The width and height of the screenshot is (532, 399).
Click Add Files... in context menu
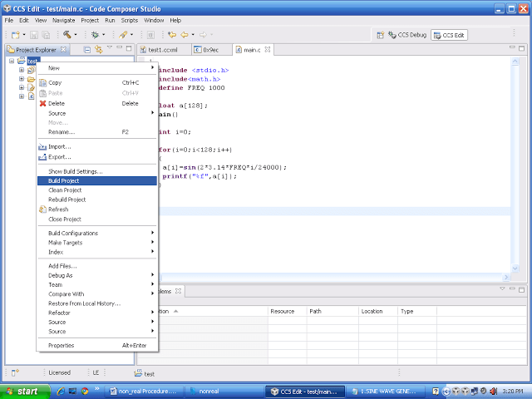(x=97, y=266)
